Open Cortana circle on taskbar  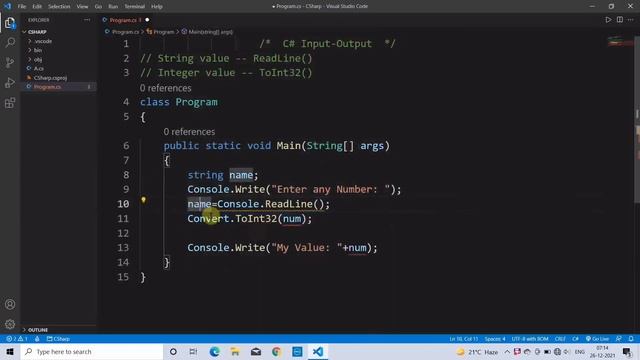(x=173, y=351)
